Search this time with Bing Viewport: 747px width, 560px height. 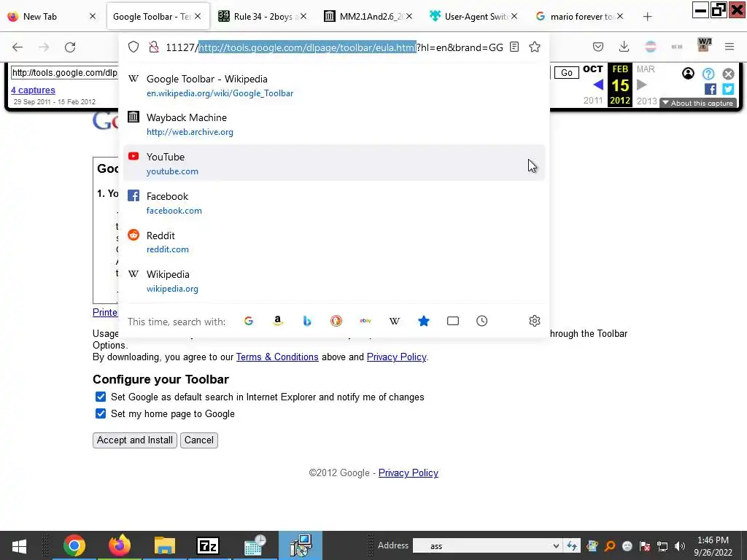tap(307, 321)
